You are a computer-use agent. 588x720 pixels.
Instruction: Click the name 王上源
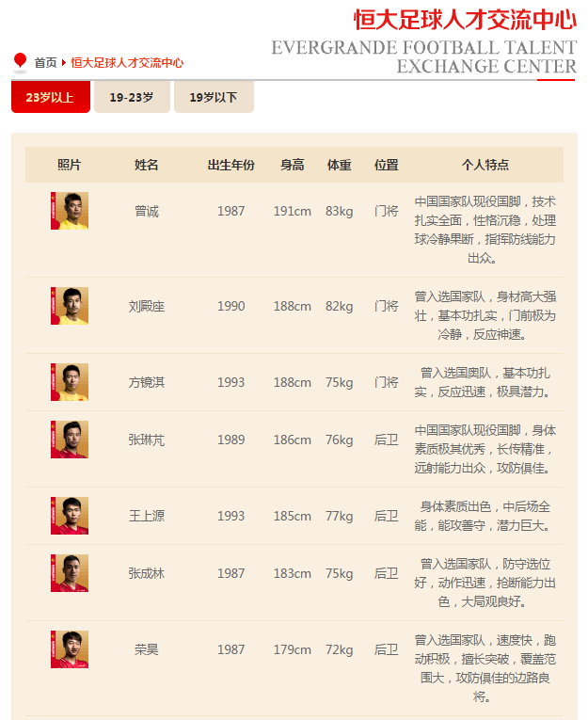147,516
